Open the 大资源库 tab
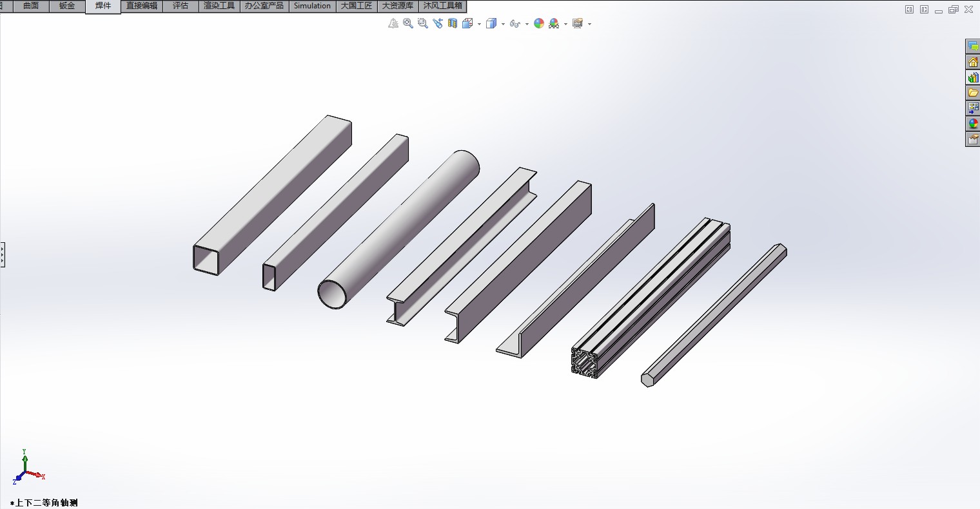This screenshot has height=509, width=980. tap(398, 6)
